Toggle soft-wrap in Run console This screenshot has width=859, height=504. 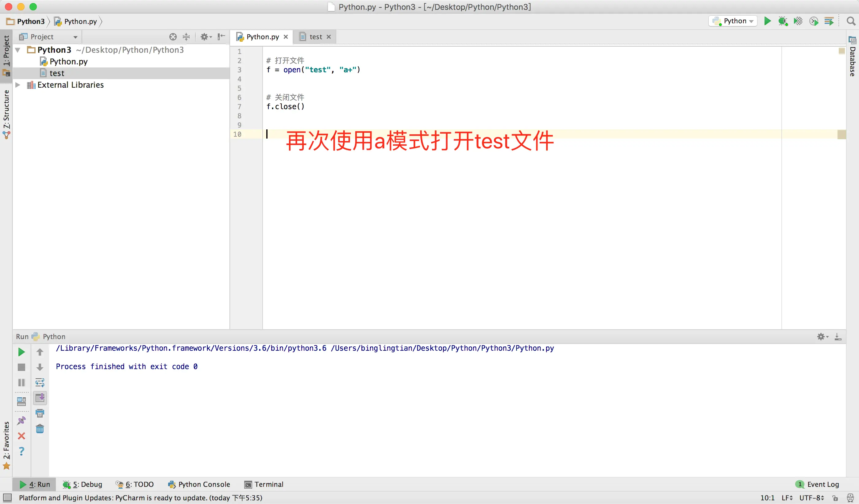tap(40, 382)
